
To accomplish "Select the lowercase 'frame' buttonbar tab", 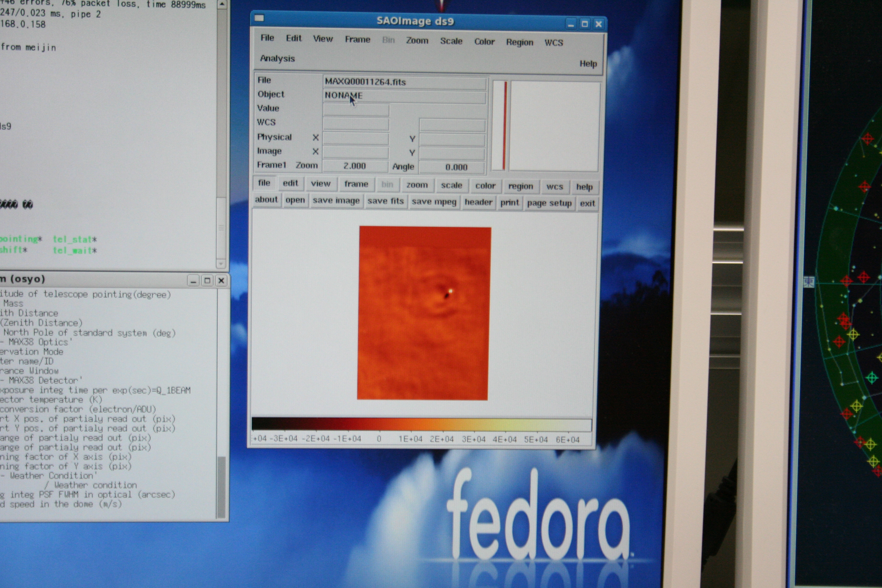I will [356, 184].
